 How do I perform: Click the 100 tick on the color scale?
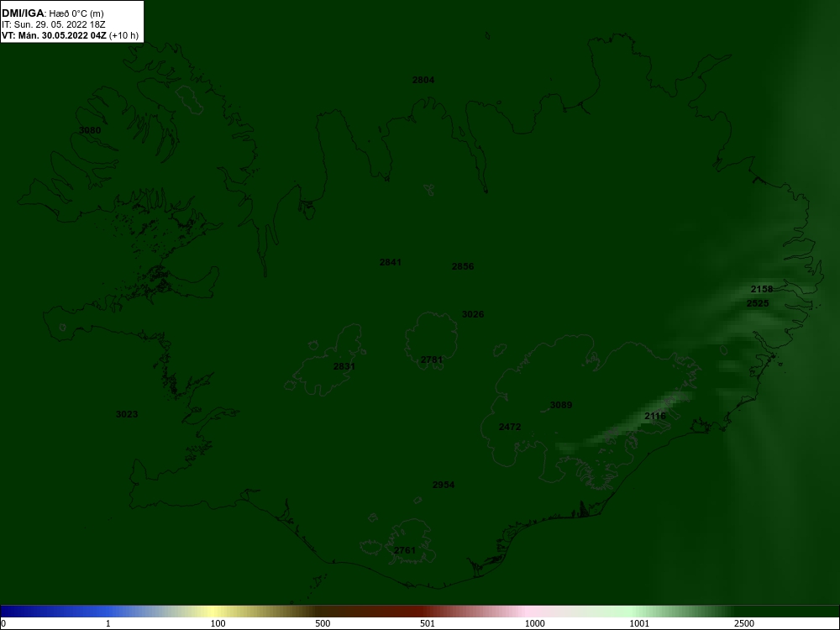click(x=218, y=623)
